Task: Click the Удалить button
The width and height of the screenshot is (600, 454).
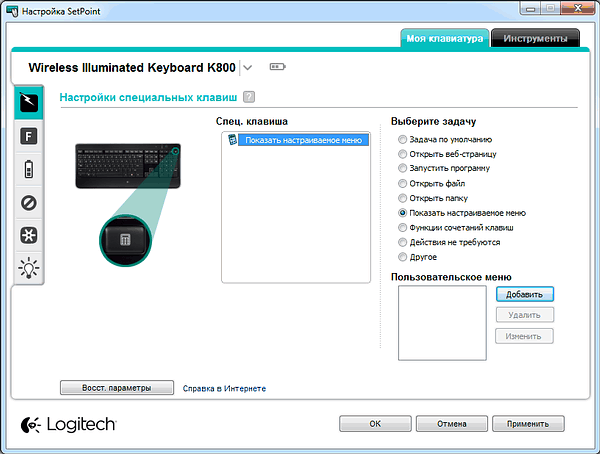Action: pyautogui.click(x=525, y=315)
